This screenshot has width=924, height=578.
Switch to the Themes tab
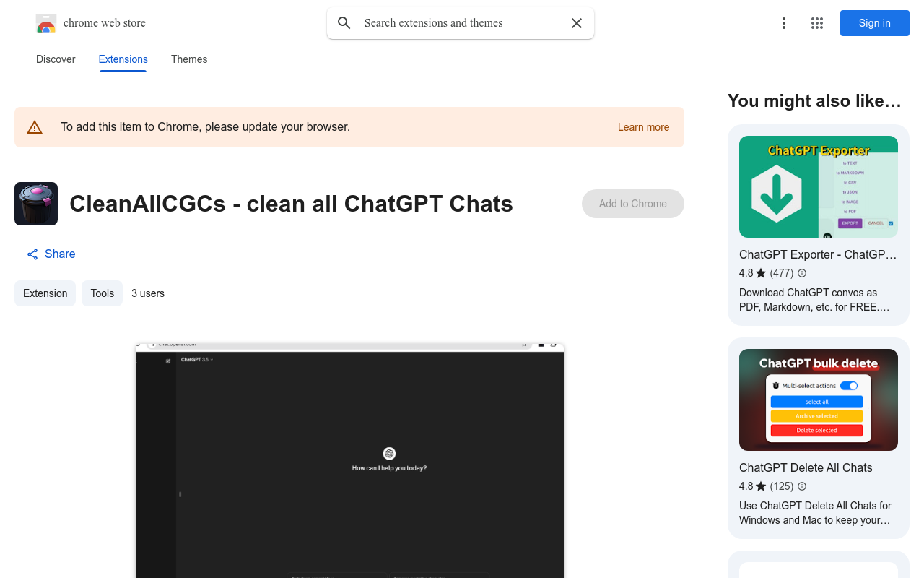click(188, 59)
